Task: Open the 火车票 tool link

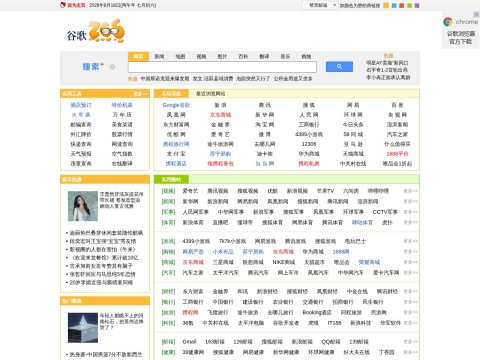Action: click(x=81, y=115)
